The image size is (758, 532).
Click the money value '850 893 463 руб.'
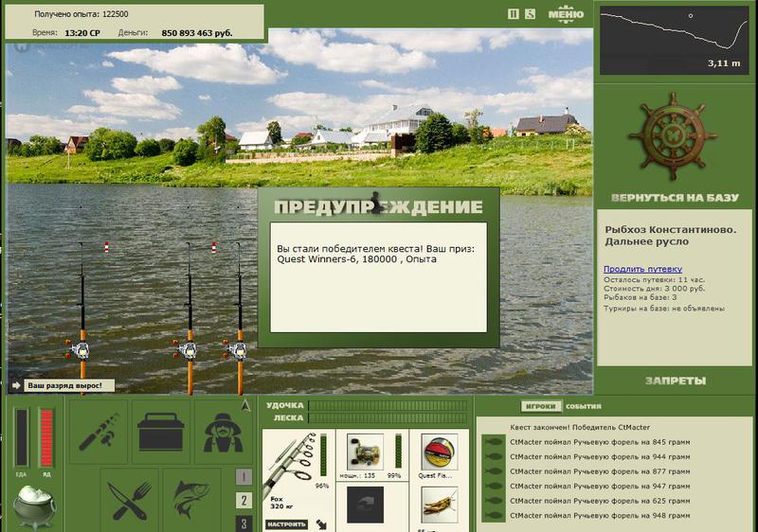point(197,33)
